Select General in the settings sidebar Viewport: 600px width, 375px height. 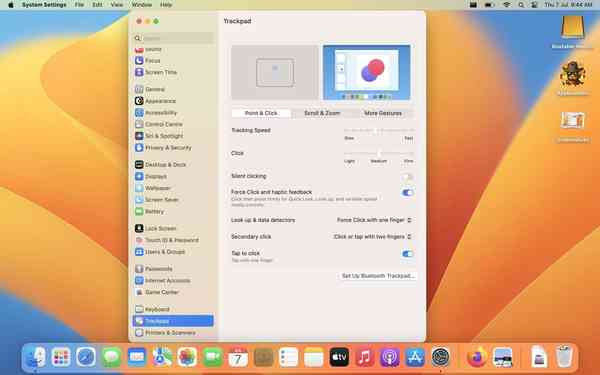click(x=173, y=89)
